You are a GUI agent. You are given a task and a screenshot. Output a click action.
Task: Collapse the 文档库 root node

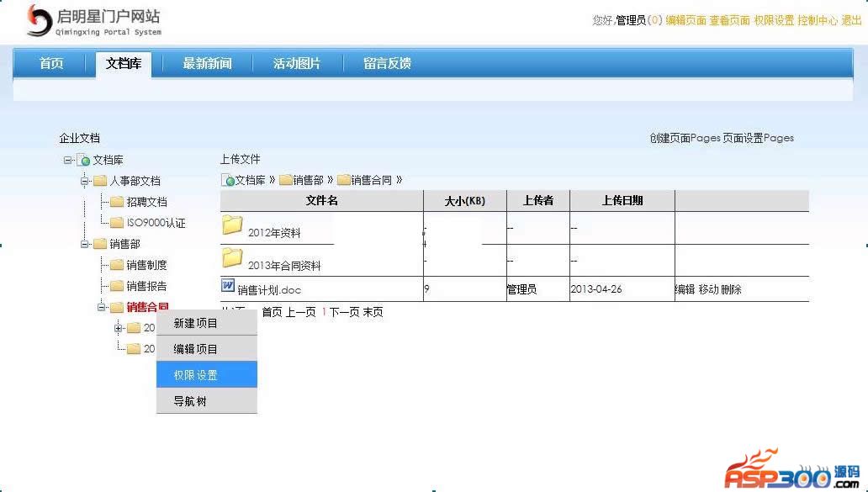click(67, 161)
